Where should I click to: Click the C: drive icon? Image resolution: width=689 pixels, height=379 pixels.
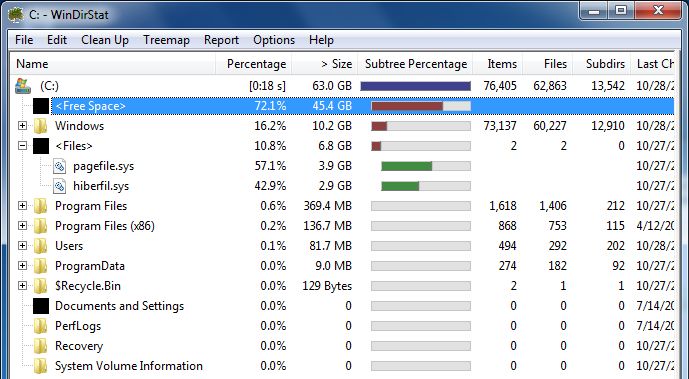[x=23, y=86]
